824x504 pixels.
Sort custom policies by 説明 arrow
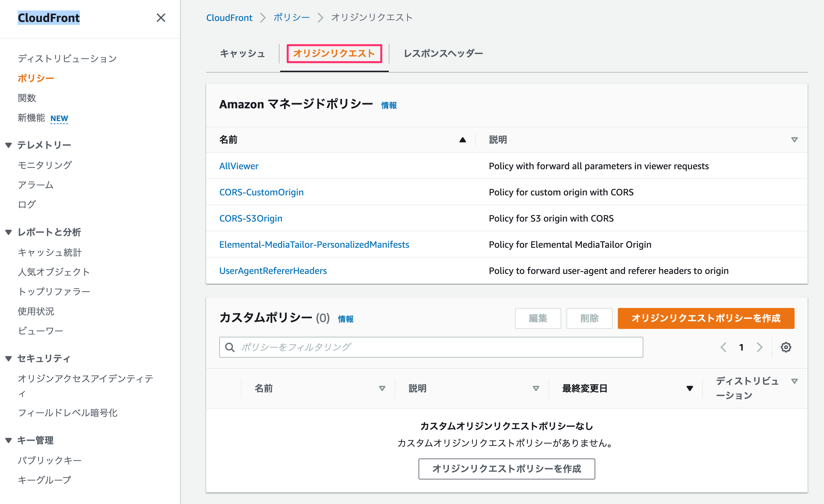point(536,388)
